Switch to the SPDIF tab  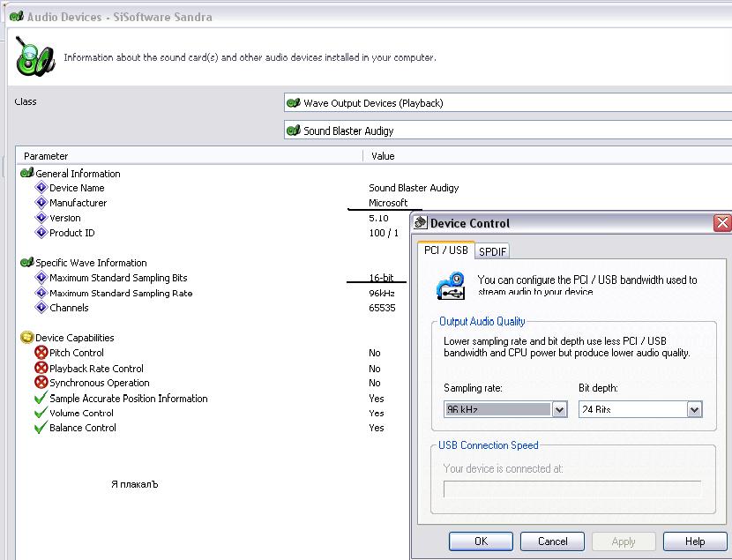point(493,251)
